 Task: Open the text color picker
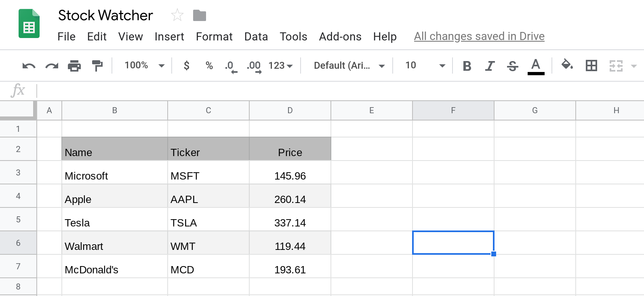coord(536,66)
